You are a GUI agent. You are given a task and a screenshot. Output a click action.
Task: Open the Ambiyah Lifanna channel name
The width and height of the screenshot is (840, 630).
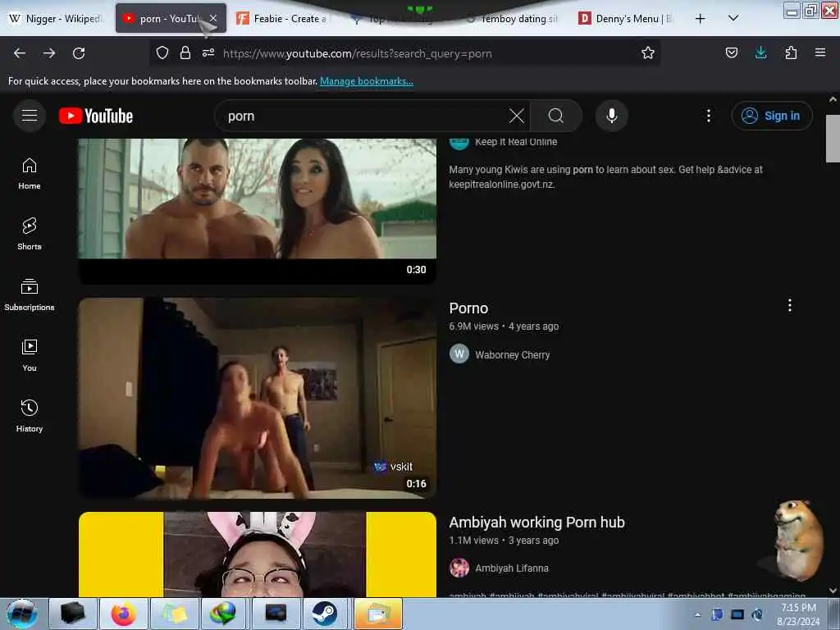pyautogui.click(x=512, y=568)
